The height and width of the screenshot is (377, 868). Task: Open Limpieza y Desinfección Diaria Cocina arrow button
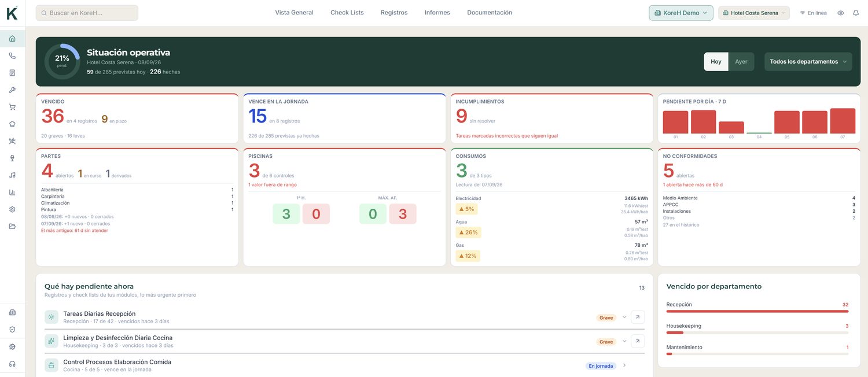click(x=638, y=341)
